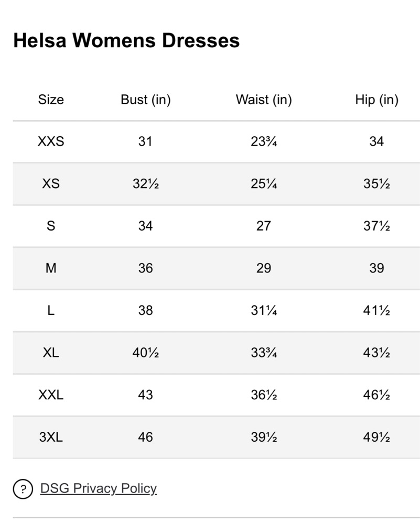Select the M size row label

coord(51,268)
